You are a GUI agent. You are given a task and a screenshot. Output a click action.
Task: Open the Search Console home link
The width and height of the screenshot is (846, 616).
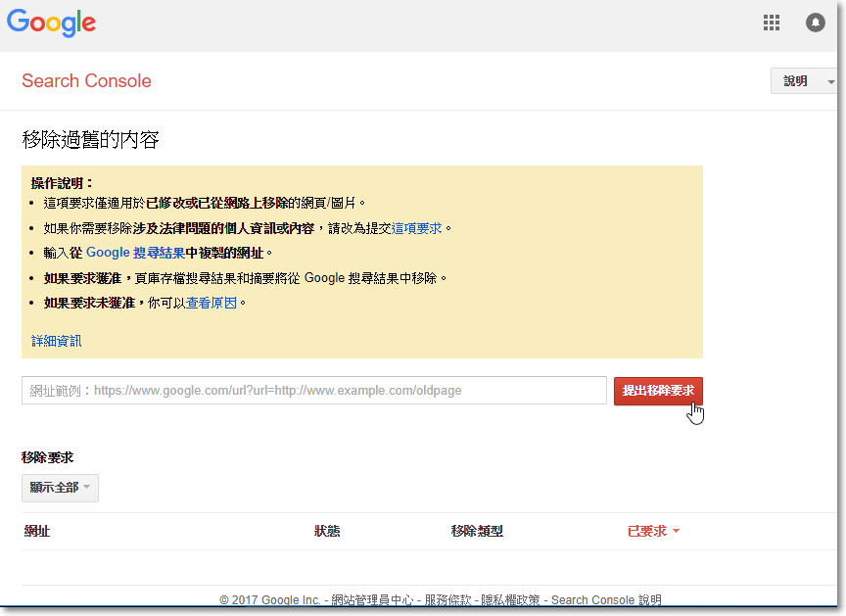coord(86,81)
